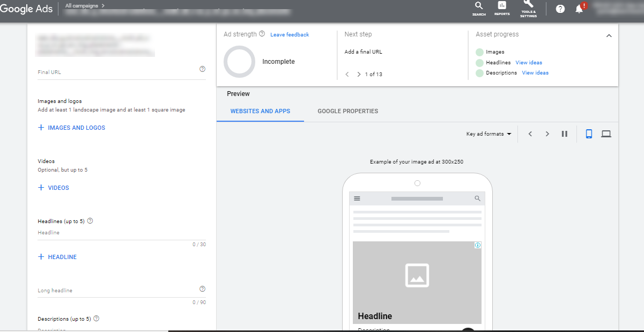This screenshot has width=644, height=332.
Task: Click Leave feedback link
Action: point(290,35)
